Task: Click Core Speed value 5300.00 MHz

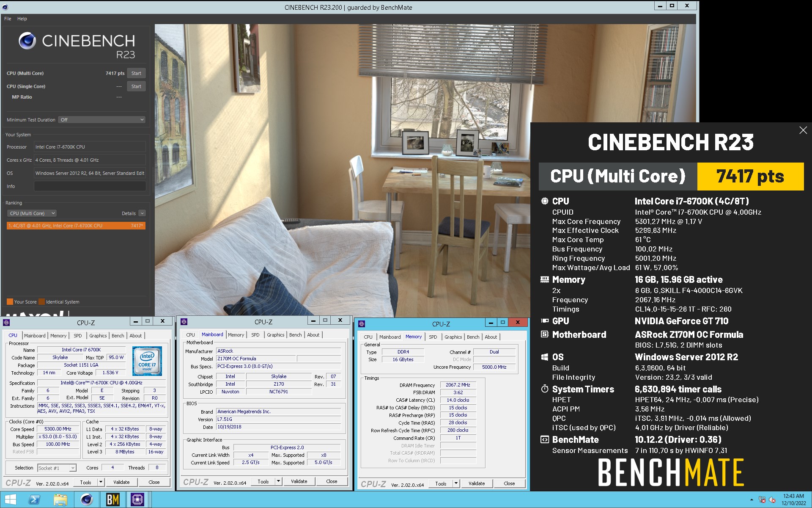Action: pyautogui.click(x=58, y=429)
